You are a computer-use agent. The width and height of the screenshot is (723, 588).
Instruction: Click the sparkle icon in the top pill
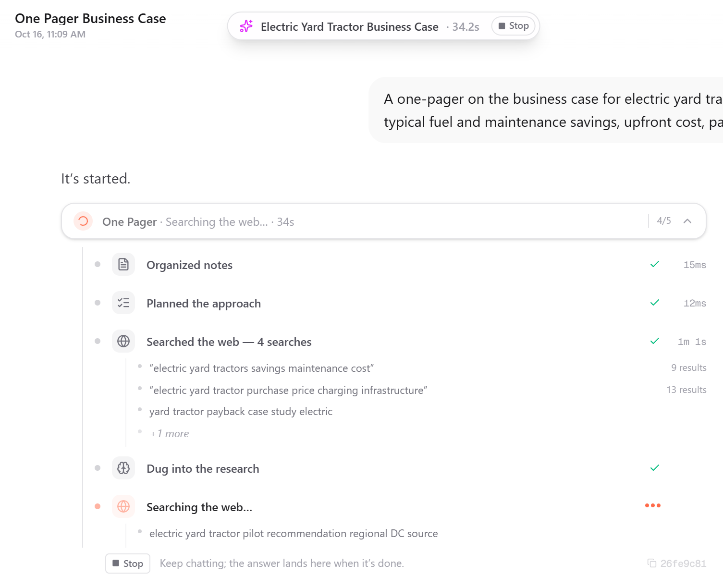(246, 26)
